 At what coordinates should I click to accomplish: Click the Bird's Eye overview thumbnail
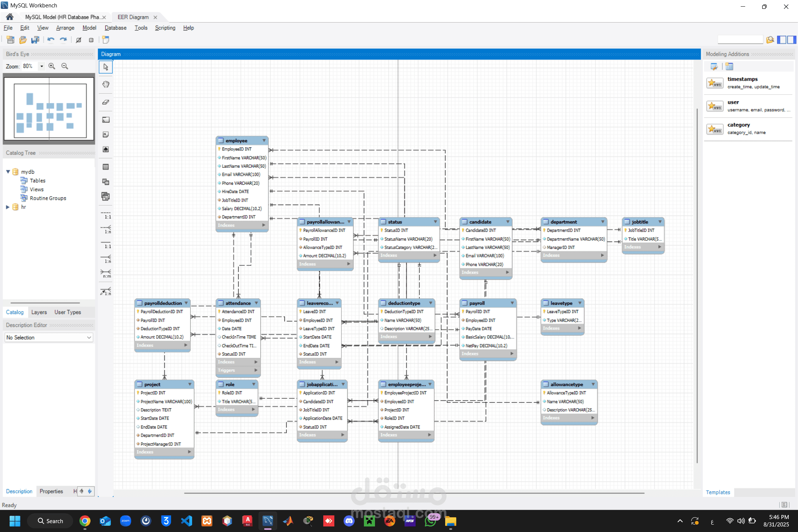49,109
